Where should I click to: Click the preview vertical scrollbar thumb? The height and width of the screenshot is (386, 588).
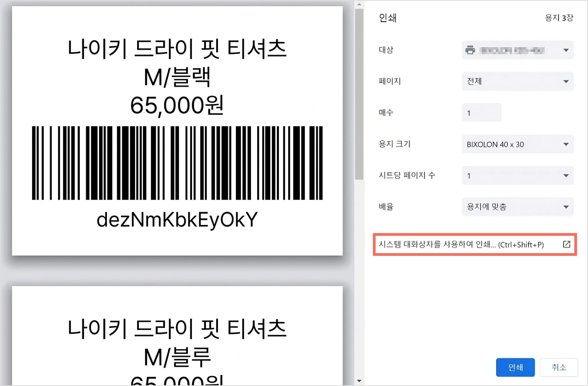pyautogui.click(x=359, y=94)
